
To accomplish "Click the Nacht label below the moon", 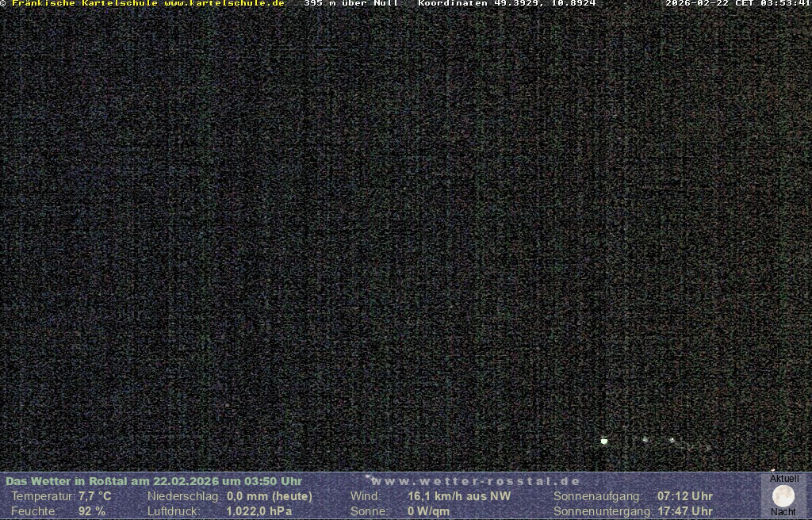I will click(783, 512).
